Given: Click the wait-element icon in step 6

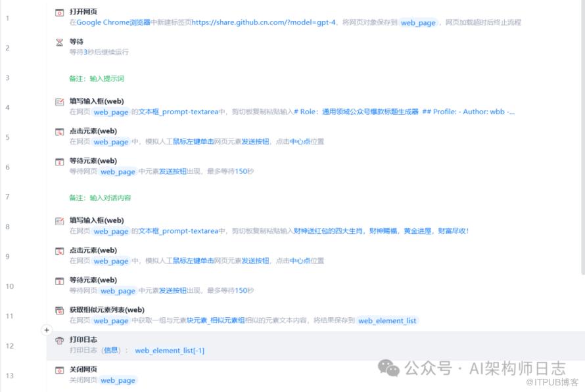Looking at the screenshot, I should [x=59, y=162].
